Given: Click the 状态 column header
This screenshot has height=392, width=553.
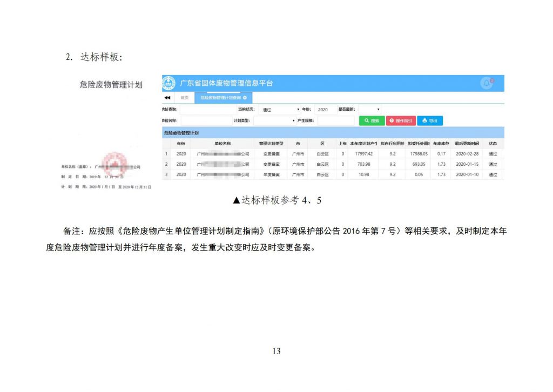Looking at the screenshot, I should [493, 144].
